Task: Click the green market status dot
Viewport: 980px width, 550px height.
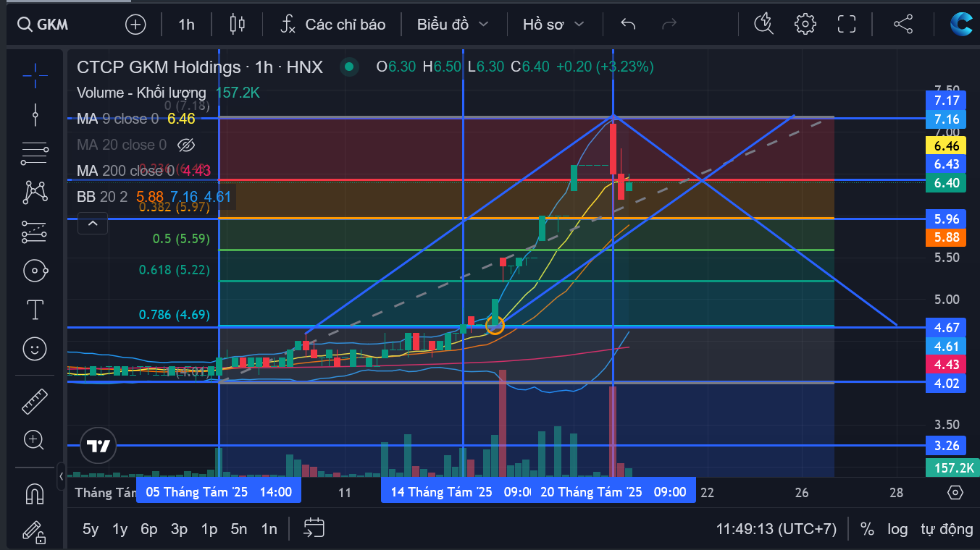Action: coord(349,67)
